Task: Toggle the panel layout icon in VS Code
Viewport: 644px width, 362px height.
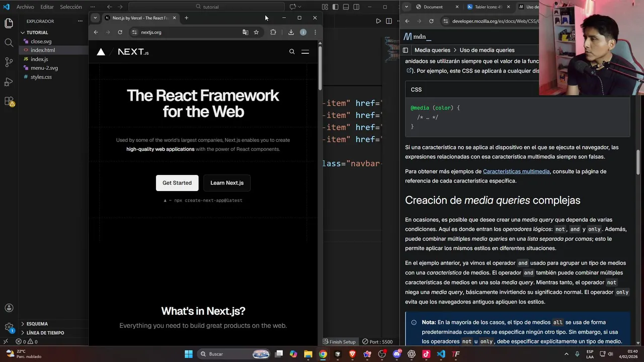Action: click(x=346, y=7)
